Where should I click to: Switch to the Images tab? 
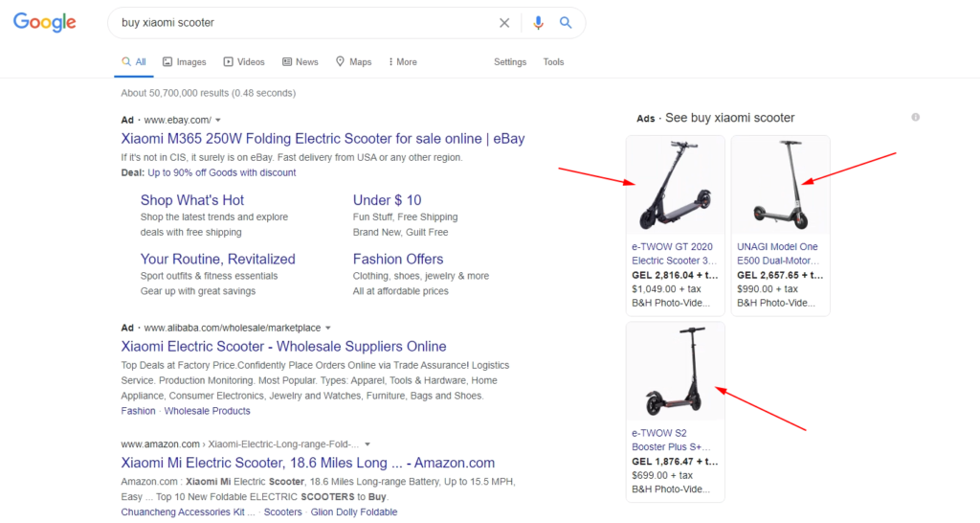pyautogui.click(x=185, y=62)
